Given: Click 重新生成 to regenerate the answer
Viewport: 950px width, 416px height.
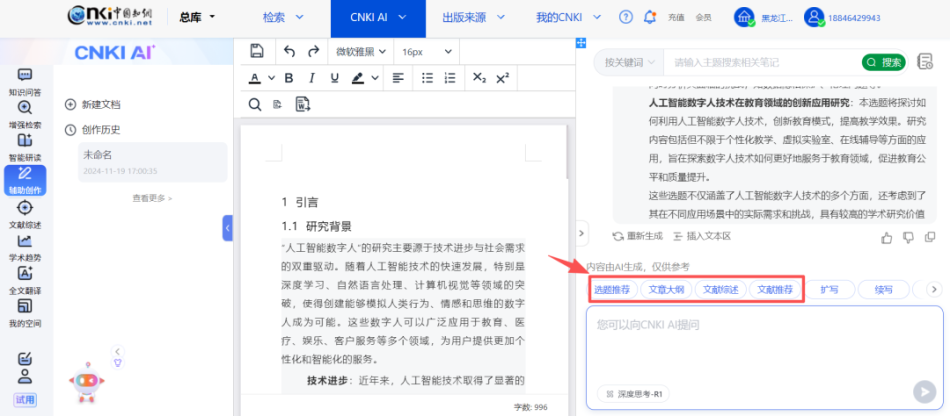Looking at the screenshot, I should click(637, 237).
